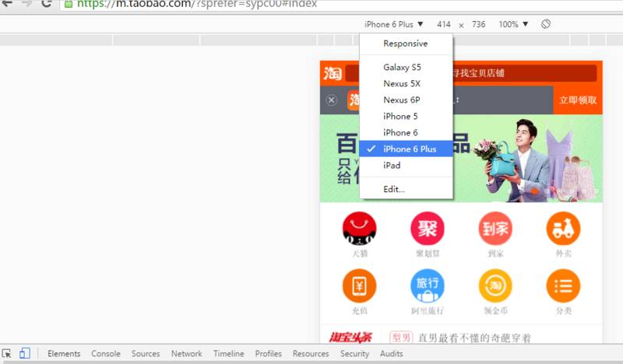Click the height field showing 736
The image size is (623, 364).
(x=478, y=24)
